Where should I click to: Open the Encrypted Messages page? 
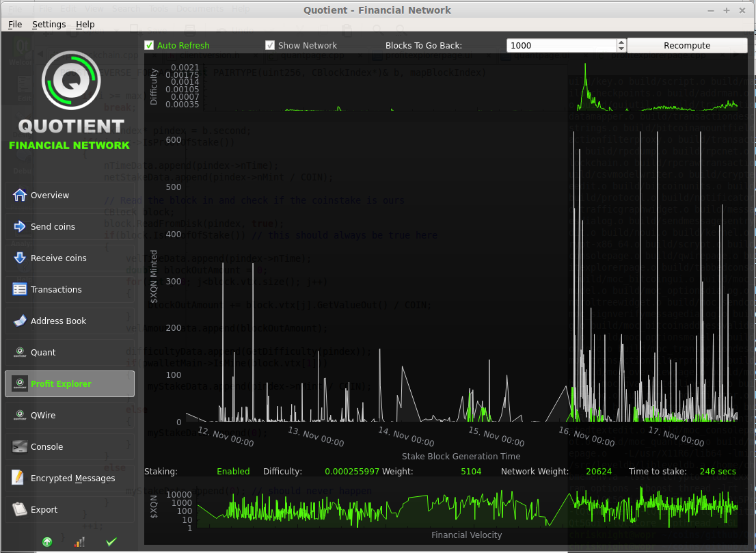(x=70, y=478)
